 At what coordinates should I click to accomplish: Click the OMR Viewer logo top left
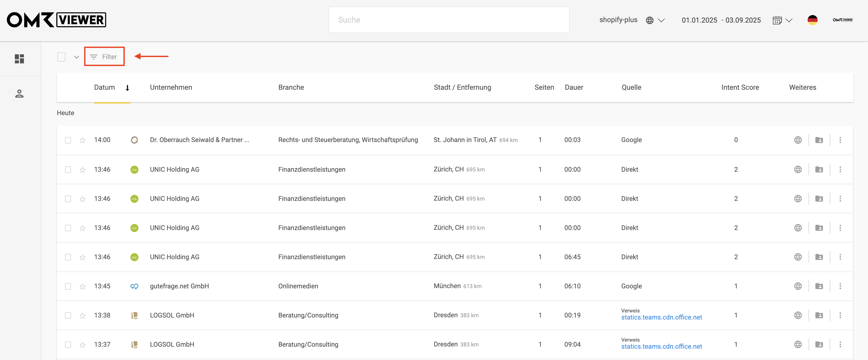pyautogui.click(x=56, y=20)
